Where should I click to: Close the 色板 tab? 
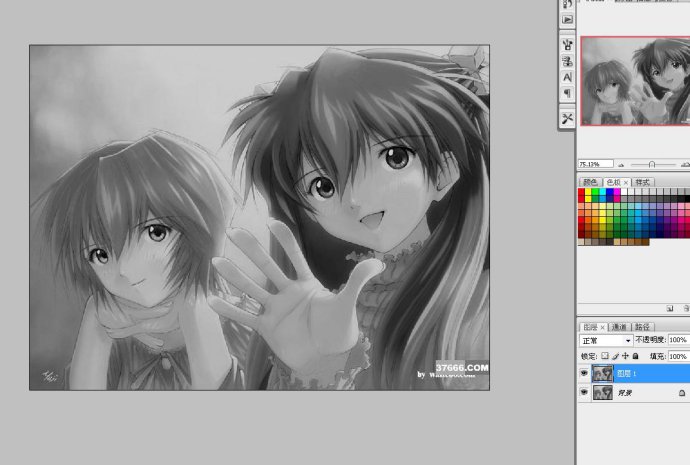(x=626, y=182)
